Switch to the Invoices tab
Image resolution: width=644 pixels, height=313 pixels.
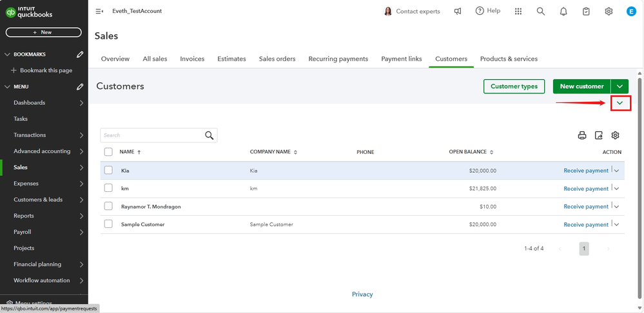point(192,59)
